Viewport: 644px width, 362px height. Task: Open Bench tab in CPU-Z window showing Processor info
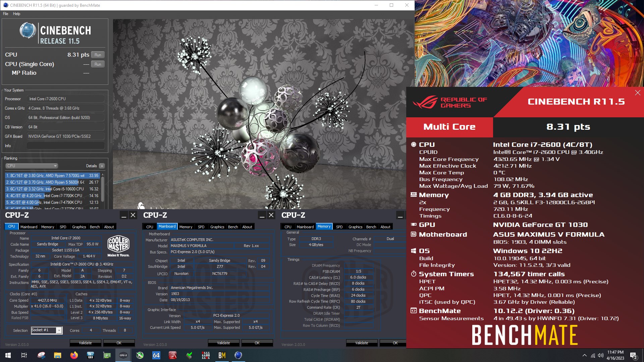95,227
